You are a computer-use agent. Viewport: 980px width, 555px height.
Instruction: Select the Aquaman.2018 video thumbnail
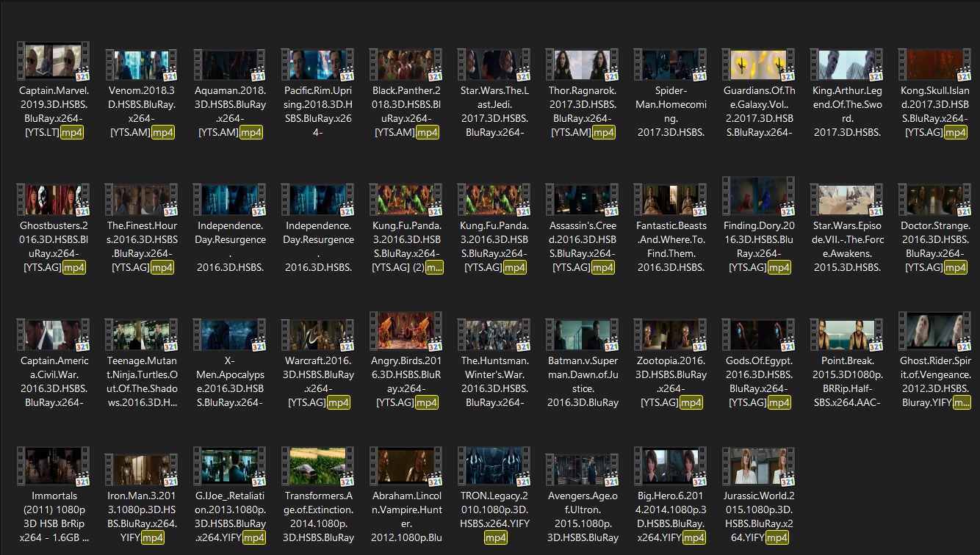coord(229,65)
